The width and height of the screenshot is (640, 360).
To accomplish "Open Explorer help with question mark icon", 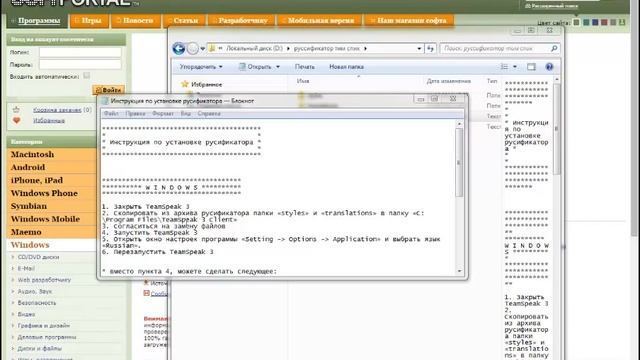I will click(x=549, y=67).
